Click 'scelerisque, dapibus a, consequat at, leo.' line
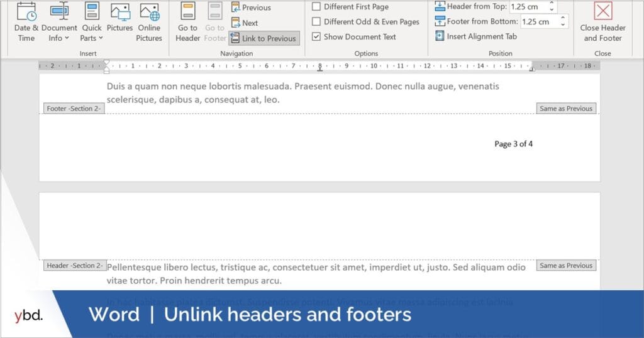 [x=193, y=99]
